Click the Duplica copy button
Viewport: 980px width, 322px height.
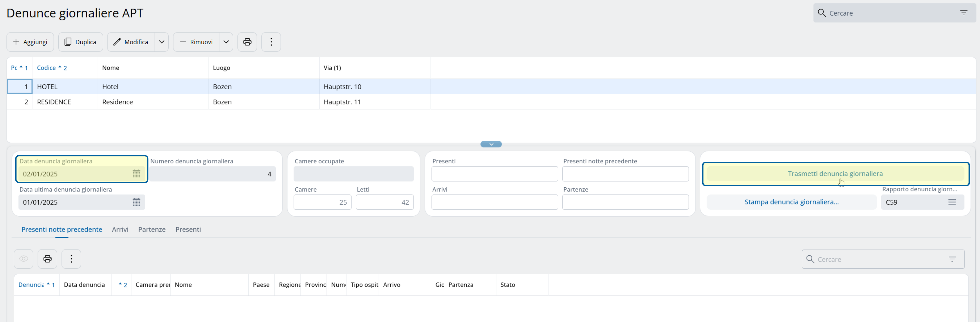click(x=80, y=42)
